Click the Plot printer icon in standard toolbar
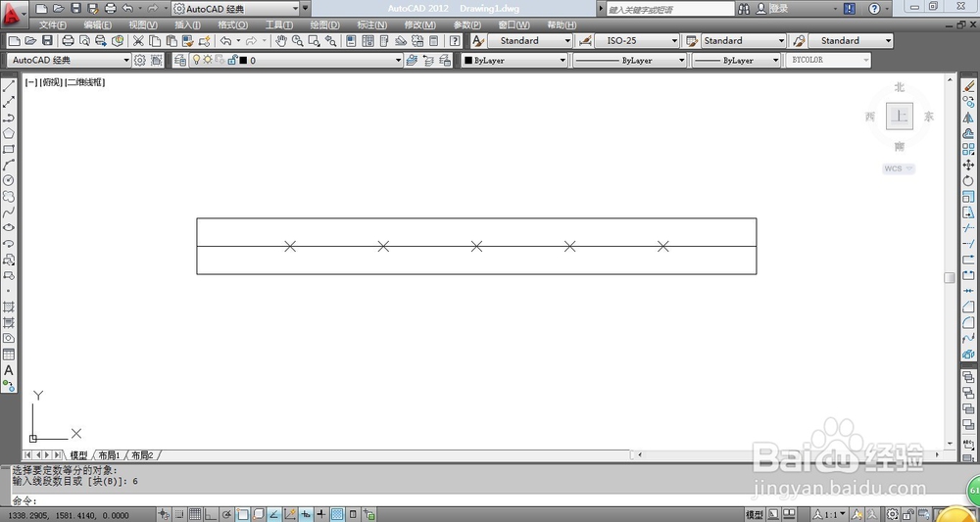 point(69,40)
